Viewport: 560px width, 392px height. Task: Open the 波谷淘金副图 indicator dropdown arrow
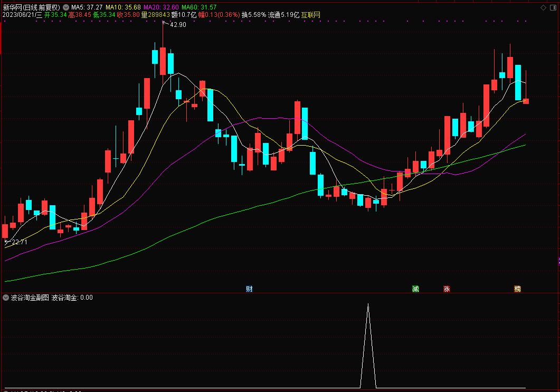(x=6, y=298)
